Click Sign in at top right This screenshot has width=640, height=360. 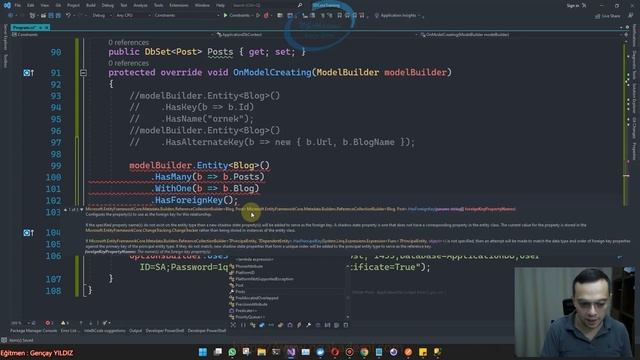coord(573,5)
